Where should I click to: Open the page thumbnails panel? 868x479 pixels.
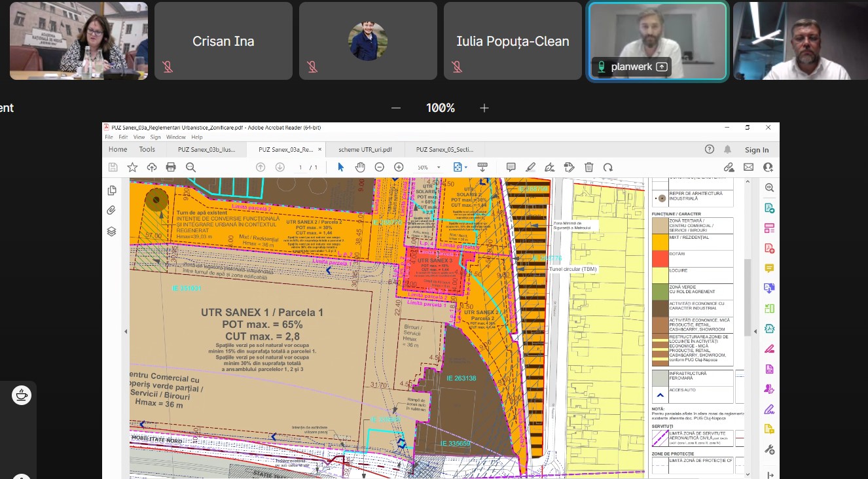click(x=111, y=190)
